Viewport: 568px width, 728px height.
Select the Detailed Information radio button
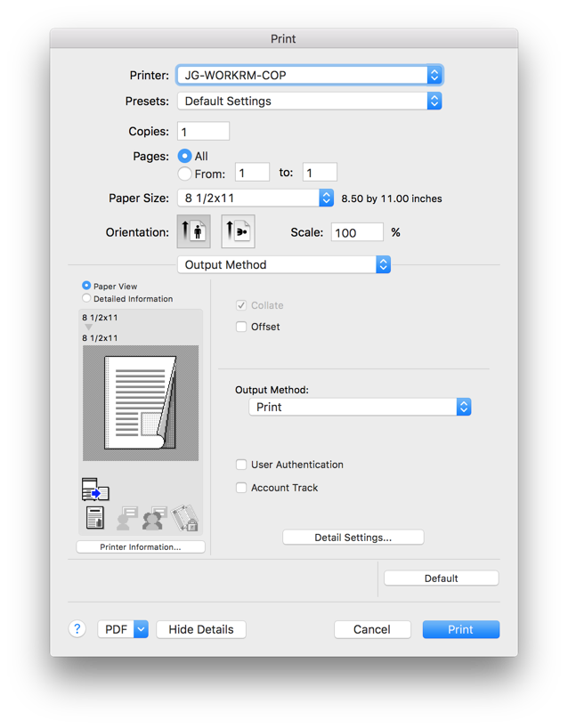coord(86,298)
